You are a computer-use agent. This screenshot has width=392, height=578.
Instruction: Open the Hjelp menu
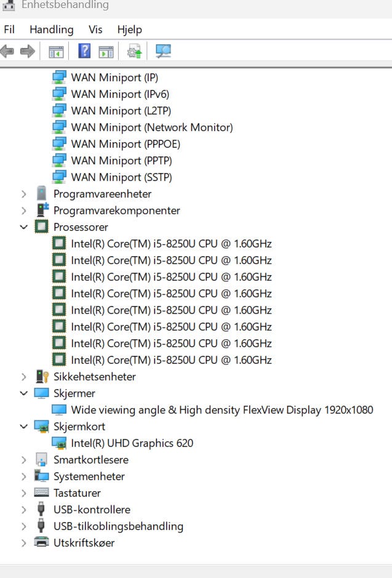(130, 30)
